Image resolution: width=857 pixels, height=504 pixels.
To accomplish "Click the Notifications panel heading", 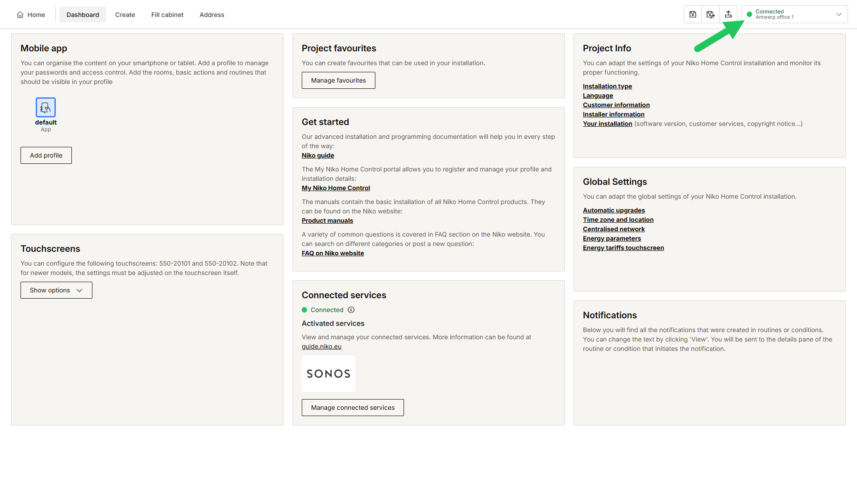I will pos(610,315).
